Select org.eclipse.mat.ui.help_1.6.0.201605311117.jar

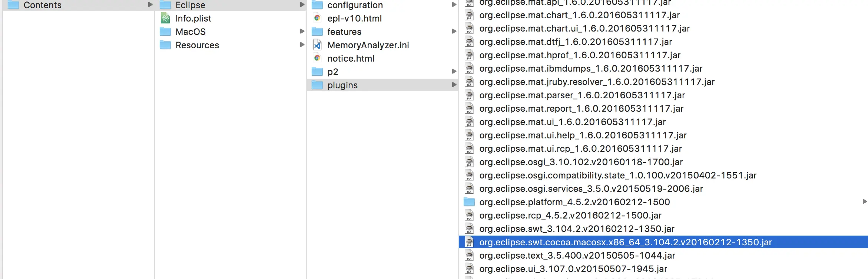click(583, 135)
